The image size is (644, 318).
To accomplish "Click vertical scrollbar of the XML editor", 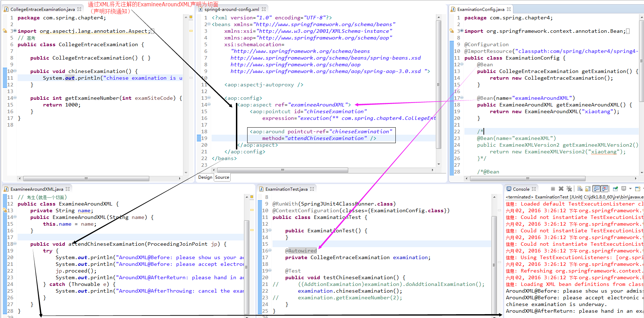I will (x=438, y=85).
